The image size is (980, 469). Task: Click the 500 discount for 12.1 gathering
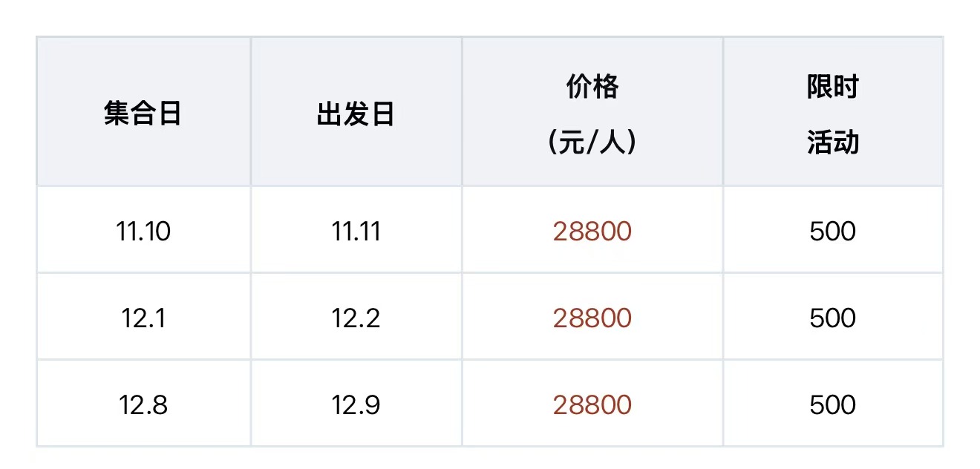pyautogui.click(x=833, y=318)
